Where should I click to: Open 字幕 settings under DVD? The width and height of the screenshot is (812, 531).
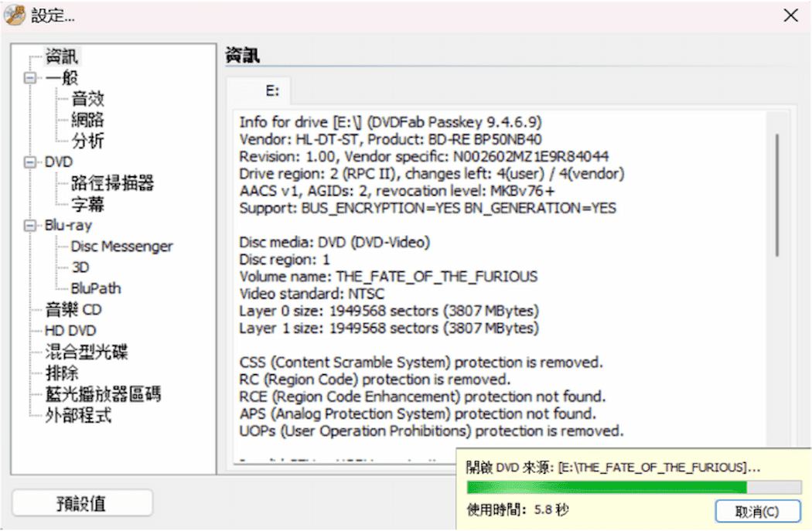(88, 204)
